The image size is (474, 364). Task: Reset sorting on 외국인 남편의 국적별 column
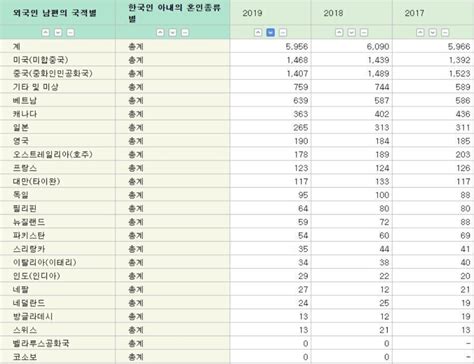click(x=70, y=32)
